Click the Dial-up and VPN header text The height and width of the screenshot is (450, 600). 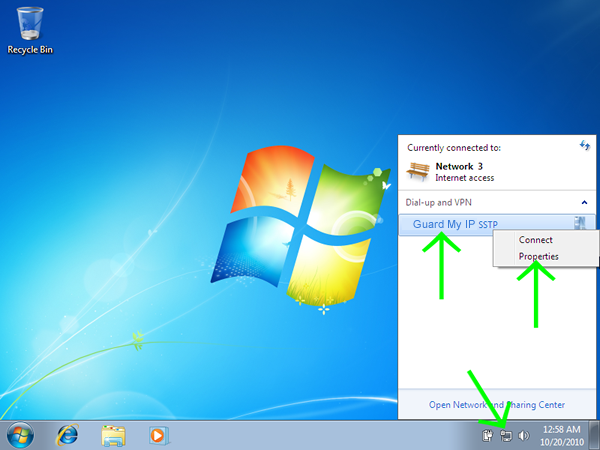point(439,202)
